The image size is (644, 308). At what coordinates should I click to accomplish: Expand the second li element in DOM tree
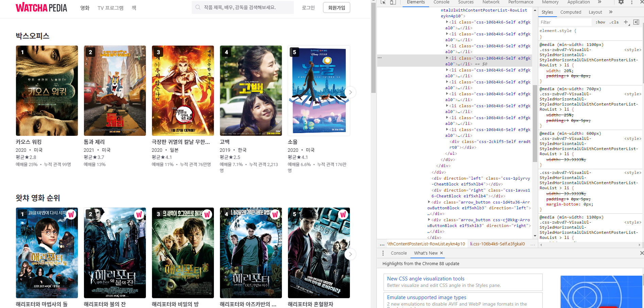(447, 34)
